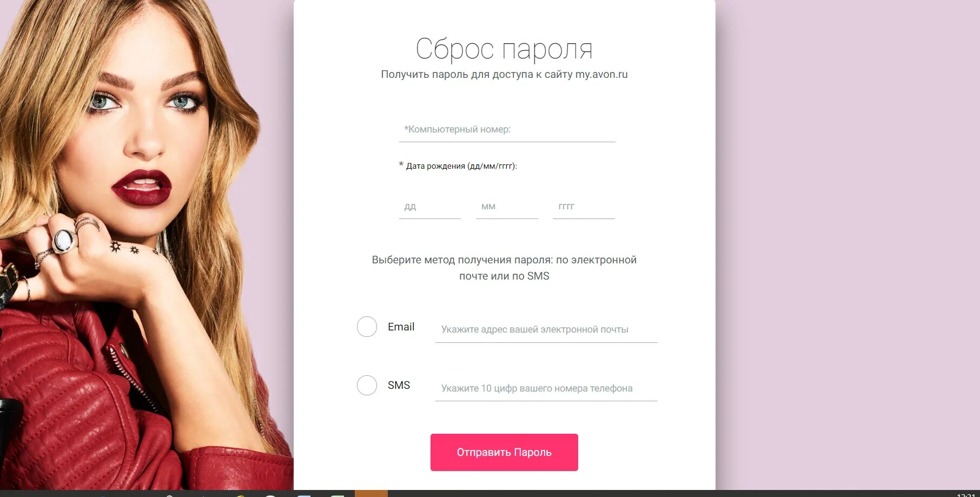Screen dimensions: 980x497
Task: Click the highlighted orange app in taskbar
Action: pyautogui.click(x=371, y=493)
